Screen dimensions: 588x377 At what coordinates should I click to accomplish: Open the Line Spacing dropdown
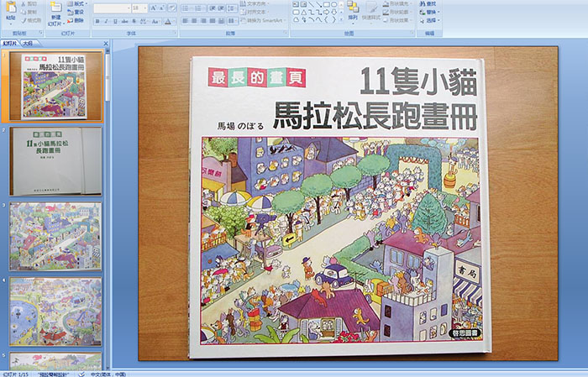point(232,8)
